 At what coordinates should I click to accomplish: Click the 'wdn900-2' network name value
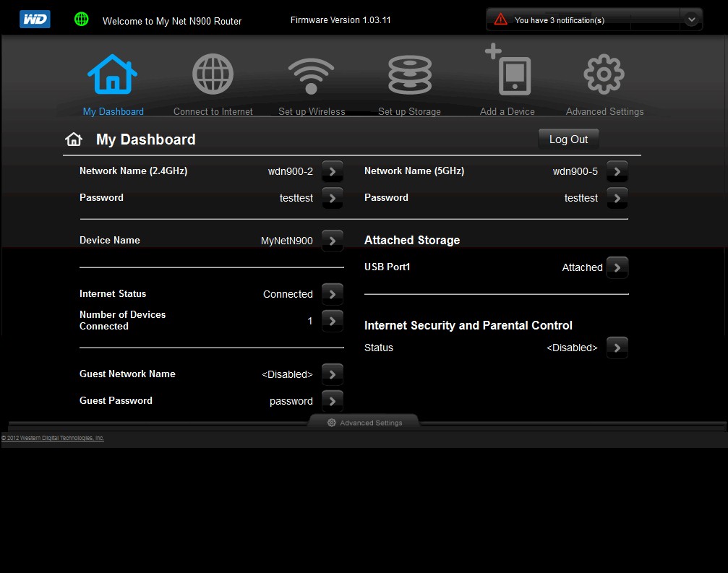[x=290, y=172]
